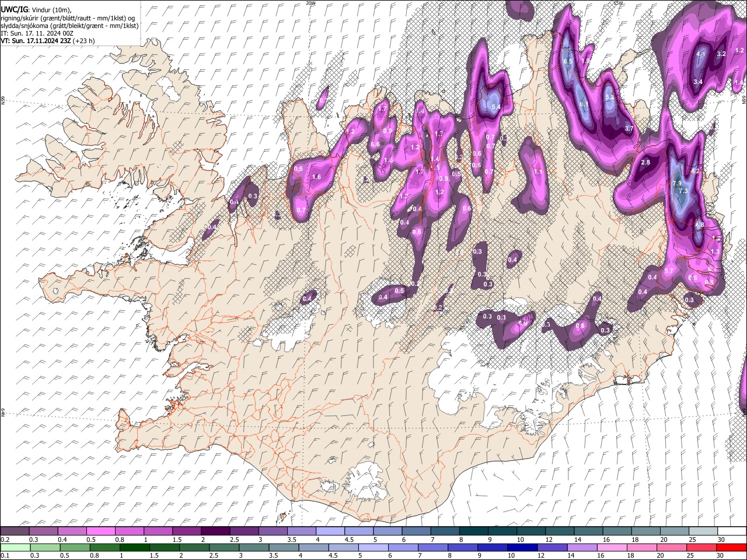Screen dimensions: 747x560
Task: Select the pale grey upper swatch above 25
Action: [x=702, y=531]
